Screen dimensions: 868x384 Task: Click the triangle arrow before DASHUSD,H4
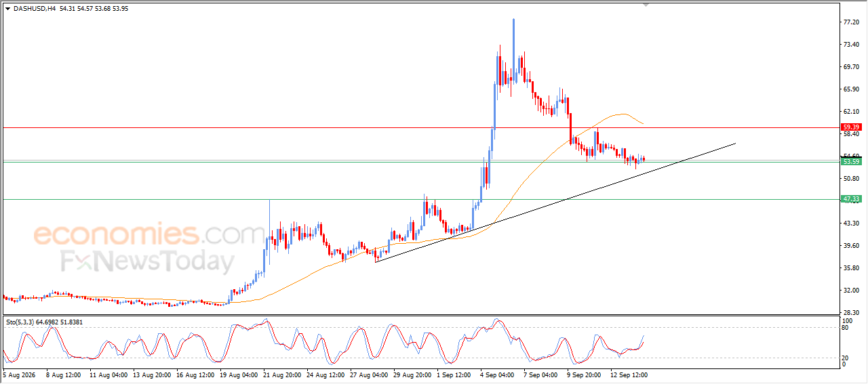click(7, 9)
